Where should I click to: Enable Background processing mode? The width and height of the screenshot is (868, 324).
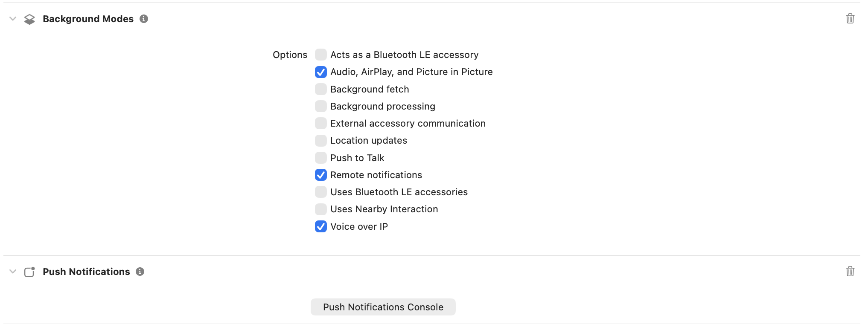320,106
